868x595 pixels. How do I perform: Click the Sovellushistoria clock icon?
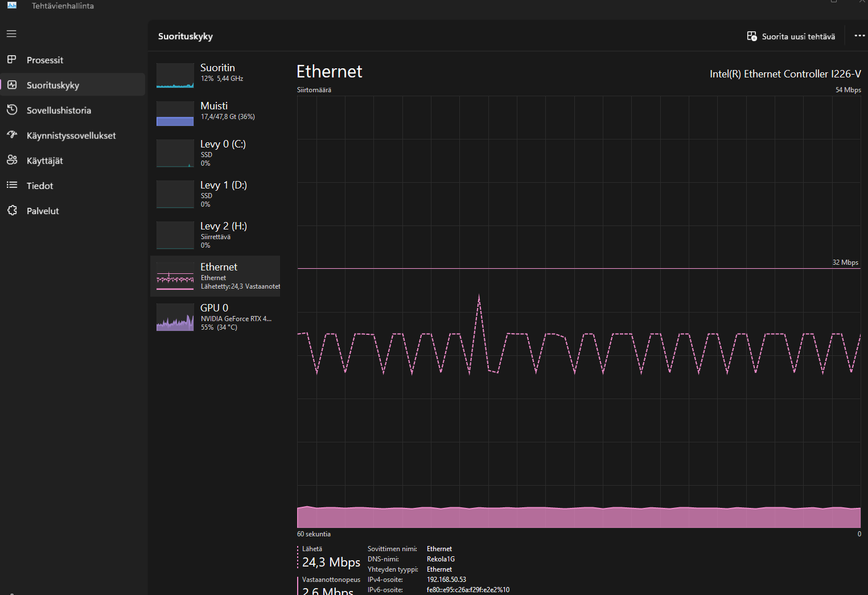11,110
